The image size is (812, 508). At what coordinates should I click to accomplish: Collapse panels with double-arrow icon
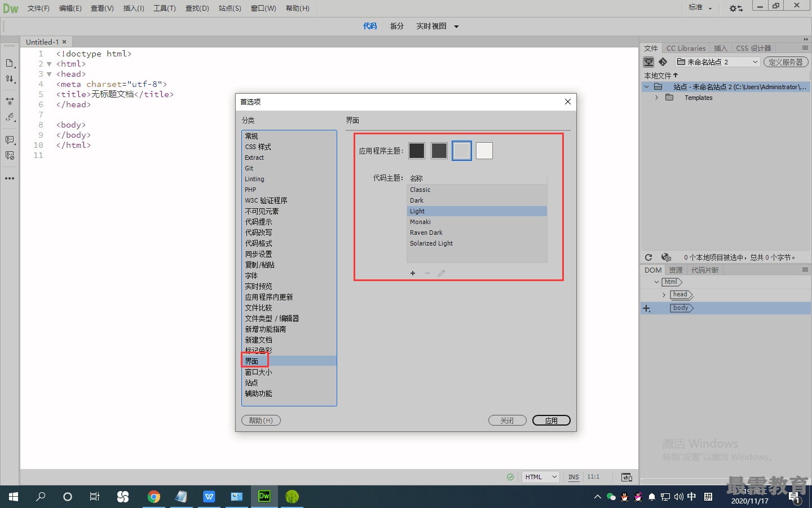806,40
